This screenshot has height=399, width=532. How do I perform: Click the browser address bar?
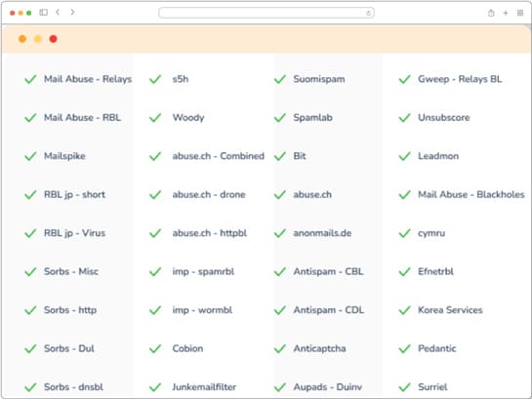[266, 13]
